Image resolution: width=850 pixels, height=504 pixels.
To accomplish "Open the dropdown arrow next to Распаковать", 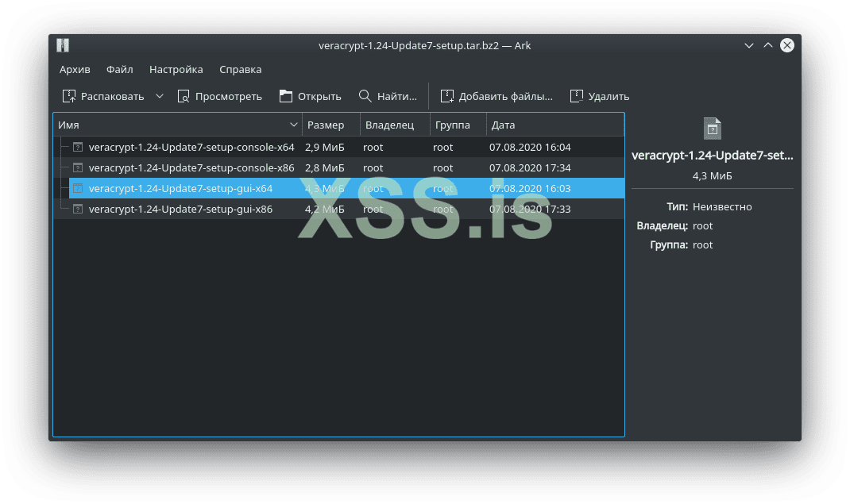I will point(160,96).
